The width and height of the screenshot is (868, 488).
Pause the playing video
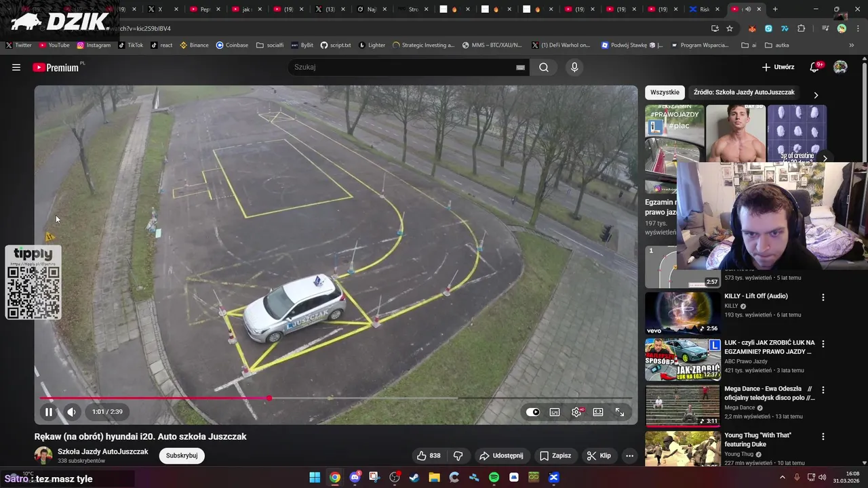(49, 411)
